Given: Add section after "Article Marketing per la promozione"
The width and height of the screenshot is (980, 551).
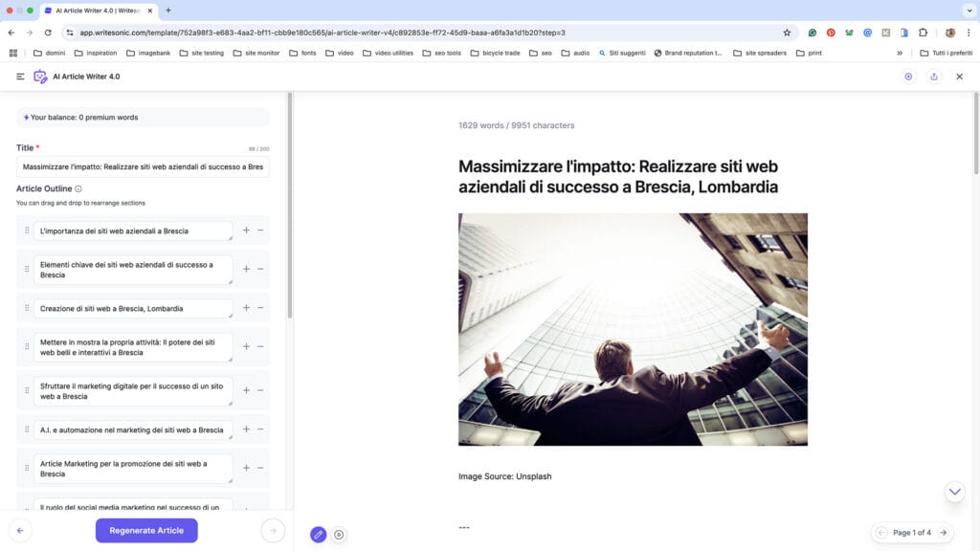Looking at the screenshot, I should click(246, 468).
